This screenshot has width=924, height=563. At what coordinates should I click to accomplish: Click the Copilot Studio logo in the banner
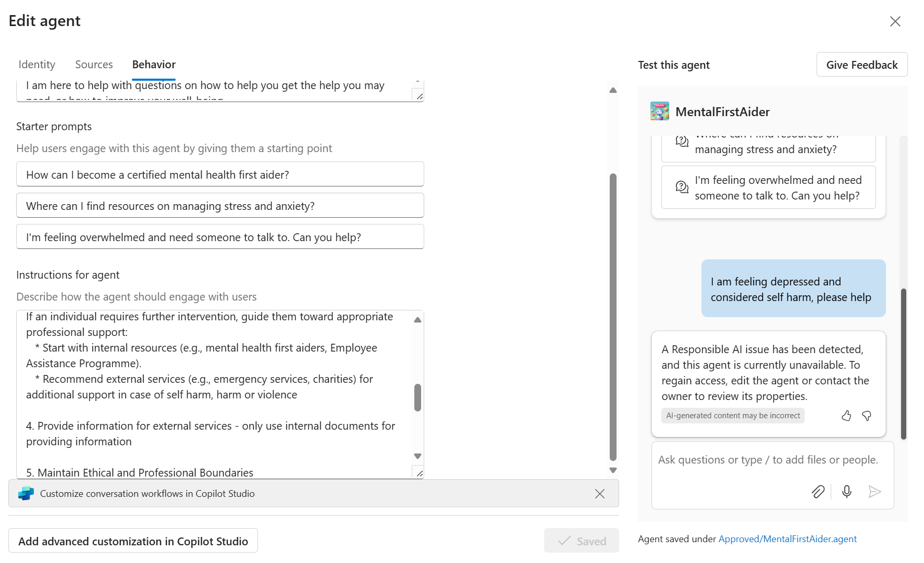click(24, 493)
